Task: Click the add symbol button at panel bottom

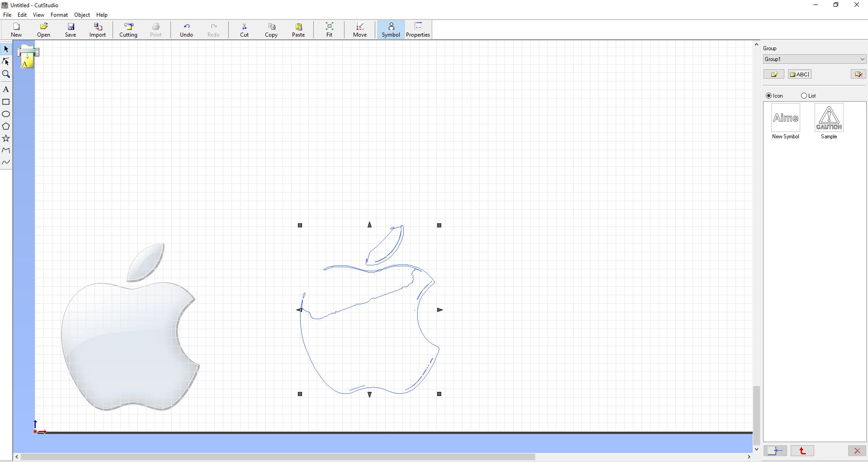Action: pos(775,451)
